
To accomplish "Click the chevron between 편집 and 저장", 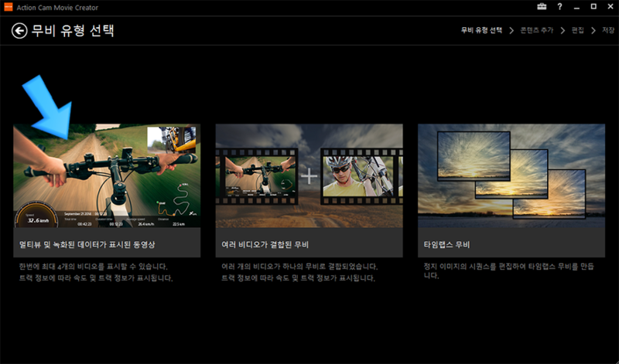I will (x=593, y=30).
